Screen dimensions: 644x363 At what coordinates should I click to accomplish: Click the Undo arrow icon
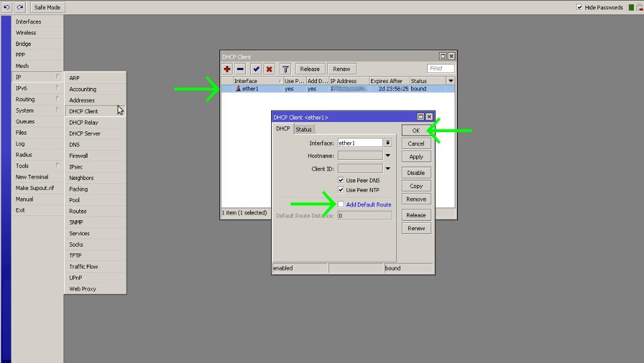tap(7, 8)
